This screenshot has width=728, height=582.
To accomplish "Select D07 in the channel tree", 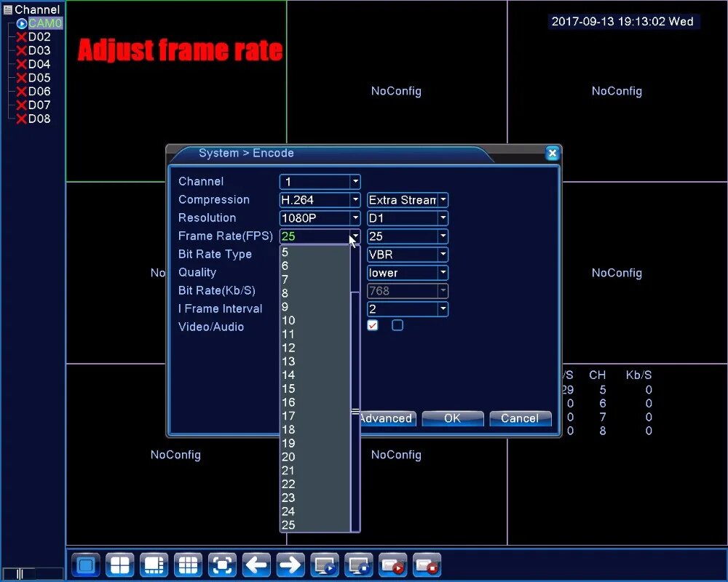I will point(39,105).
